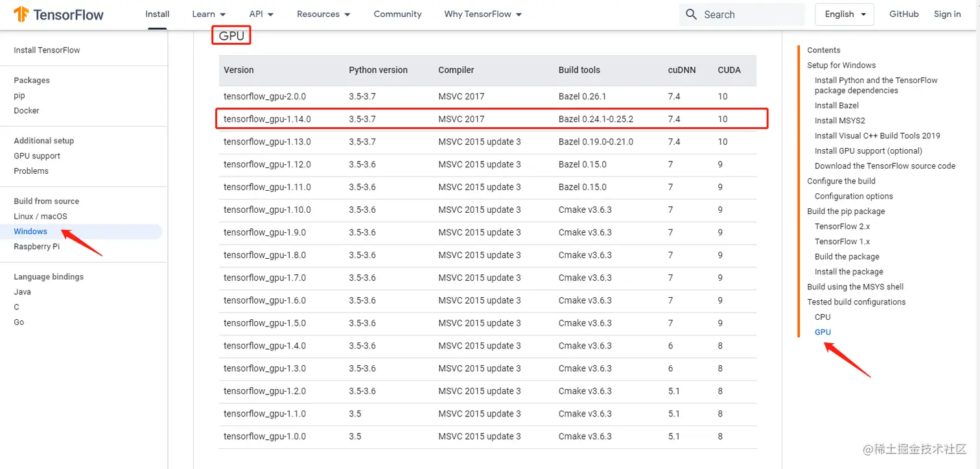Click the tensorflow_gpu-1.0.0 cell
The width and height of the screenshot is (980, 469).
[264, 437]
